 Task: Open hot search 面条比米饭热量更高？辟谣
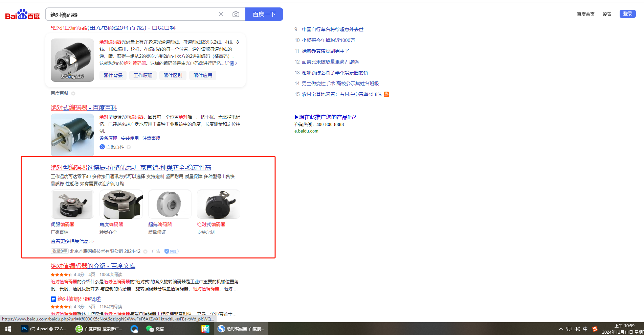coord(330,62)
